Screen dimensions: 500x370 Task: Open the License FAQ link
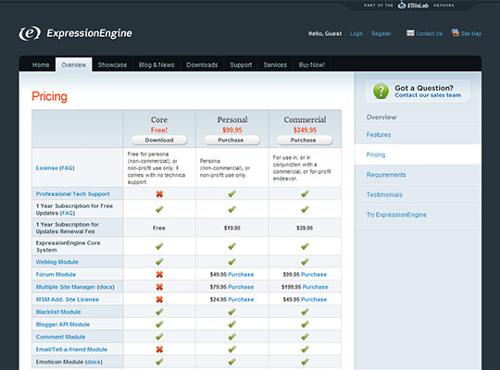[x=55, y=168]
